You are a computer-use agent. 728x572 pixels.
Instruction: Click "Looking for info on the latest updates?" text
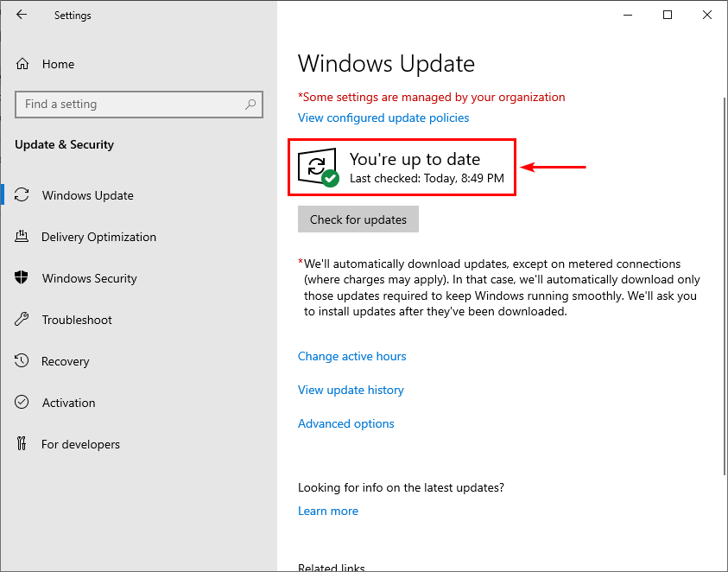click(x=402, y=487)
